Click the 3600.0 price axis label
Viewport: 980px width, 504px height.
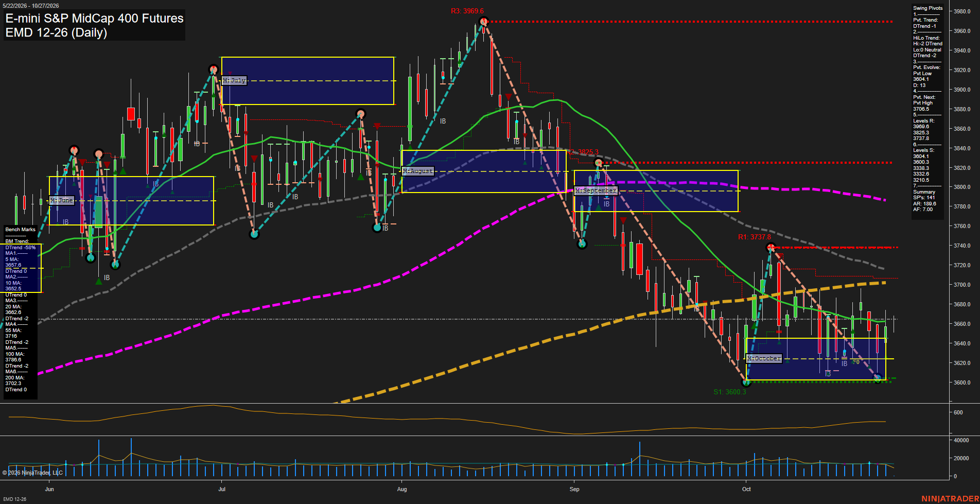[962, 383]
